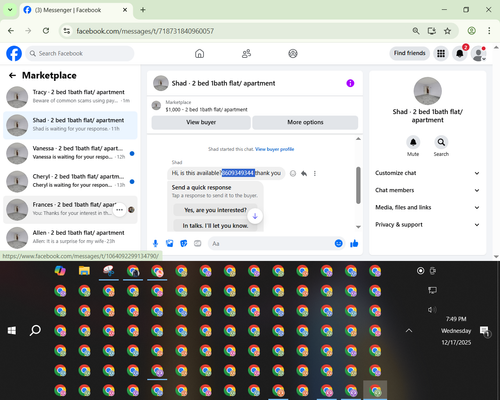The image size is (500, 400).
Task: Open the account profile picture menu
Action: 479,53
